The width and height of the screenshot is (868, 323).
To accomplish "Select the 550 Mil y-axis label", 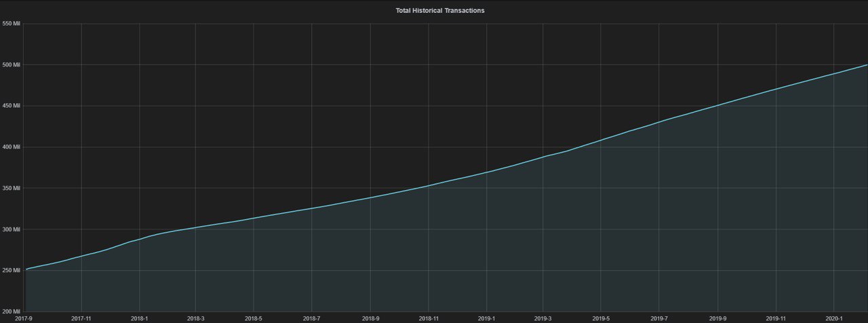I will 12,24.
